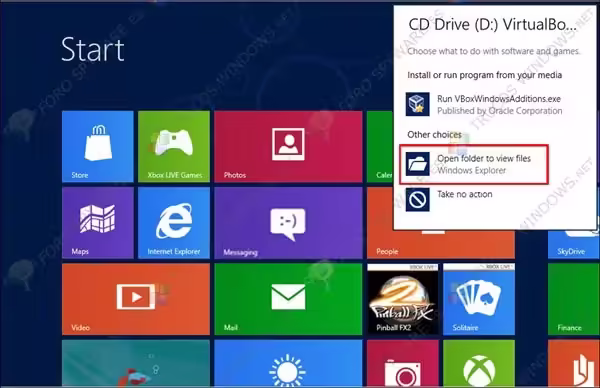
Task: Open the green Xbox logo tile
Action: pos(479,363)
